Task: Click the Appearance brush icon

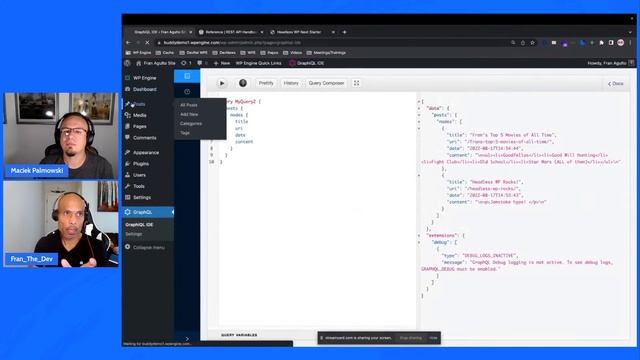Action: point(128,152)
